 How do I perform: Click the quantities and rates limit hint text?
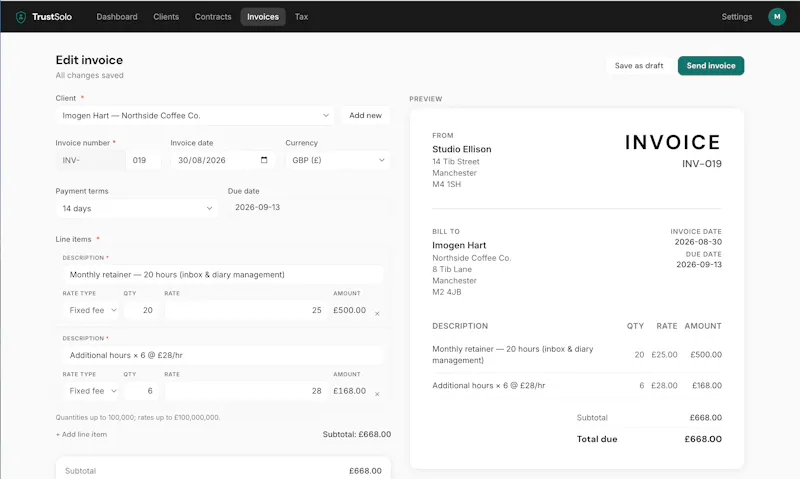(138, 417)
